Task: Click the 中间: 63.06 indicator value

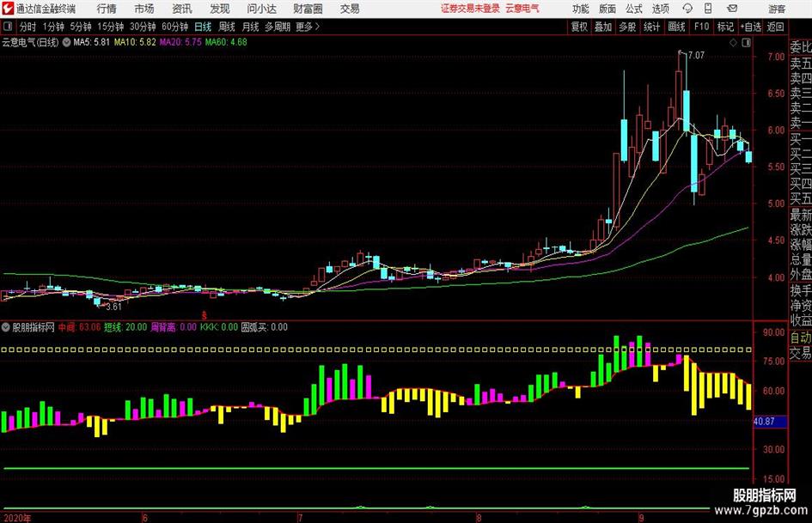Action: pos(79,327)
